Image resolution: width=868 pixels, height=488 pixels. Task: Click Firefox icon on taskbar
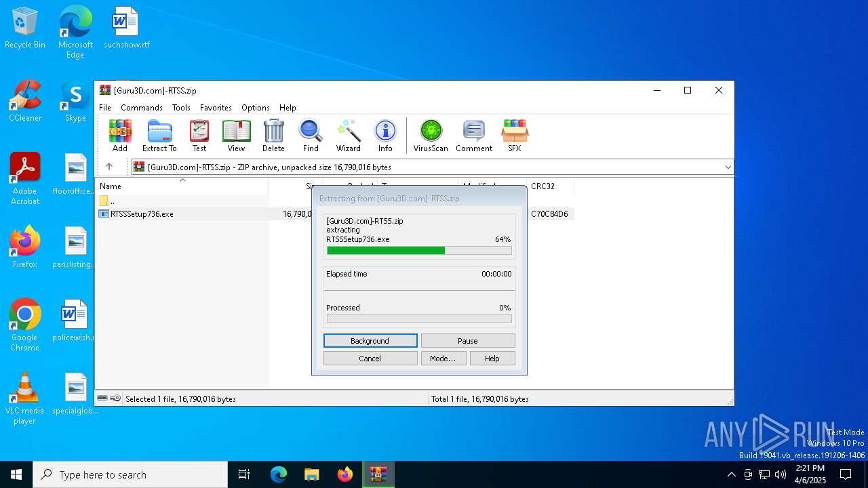point(345,474)
